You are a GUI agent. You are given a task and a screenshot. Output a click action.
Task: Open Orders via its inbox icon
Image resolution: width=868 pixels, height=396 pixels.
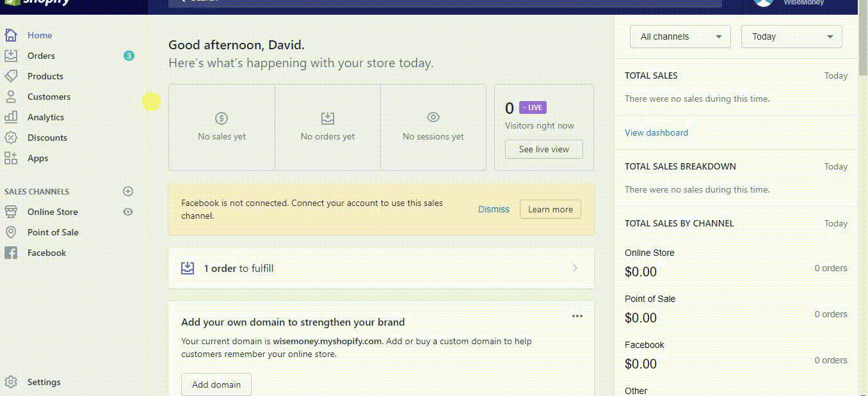click(11, 56)
